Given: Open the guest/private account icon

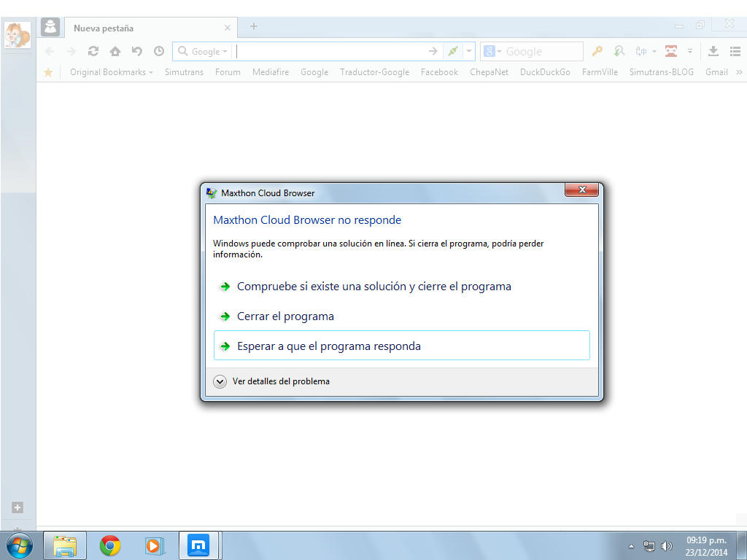Looking at the screenshot, I should (x=50, y=27).
